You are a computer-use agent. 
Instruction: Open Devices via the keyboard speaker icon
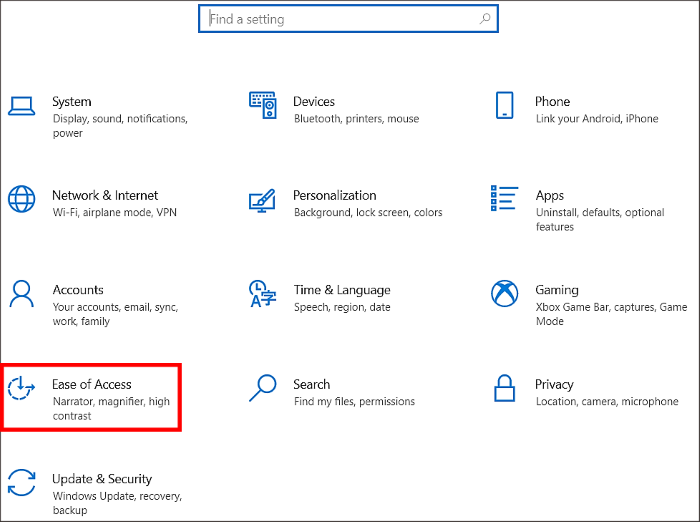(x=262, y=104)
